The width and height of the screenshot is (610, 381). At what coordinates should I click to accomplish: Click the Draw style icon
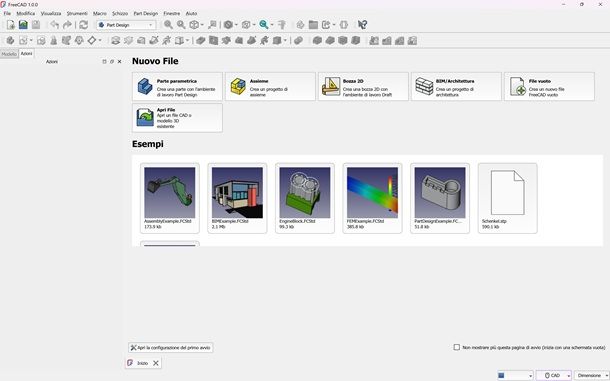[228, 25]
